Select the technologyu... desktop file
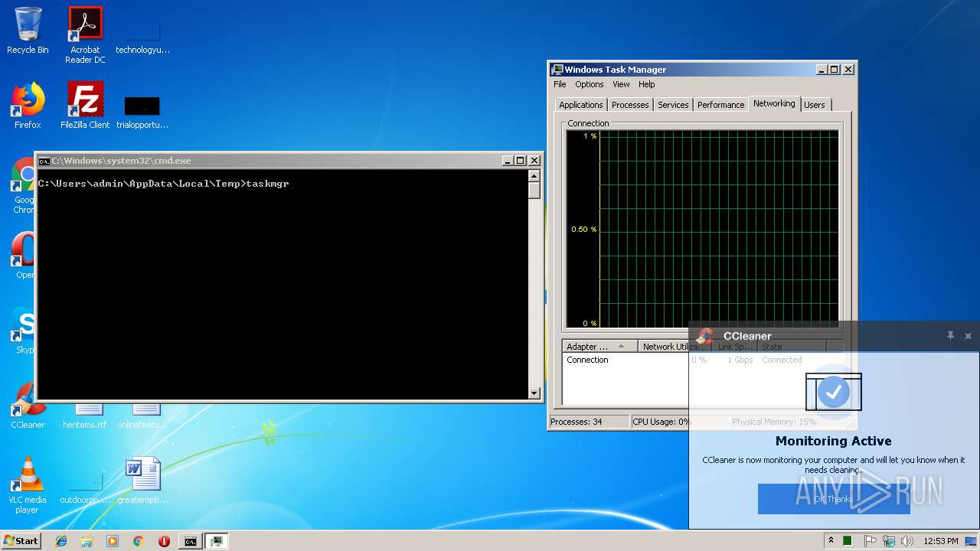 pyautogui.click(x=142, y=35)
